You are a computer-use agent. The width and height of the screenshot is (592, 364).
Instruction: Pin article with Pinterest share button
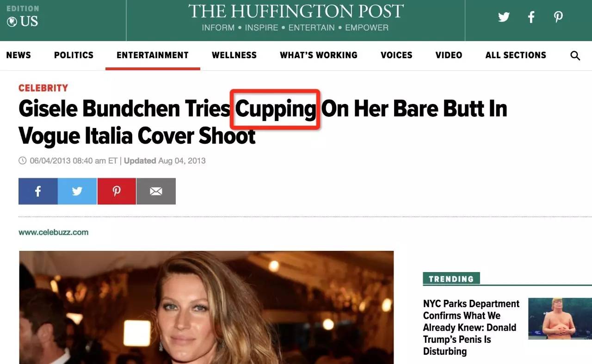point(117,191)
